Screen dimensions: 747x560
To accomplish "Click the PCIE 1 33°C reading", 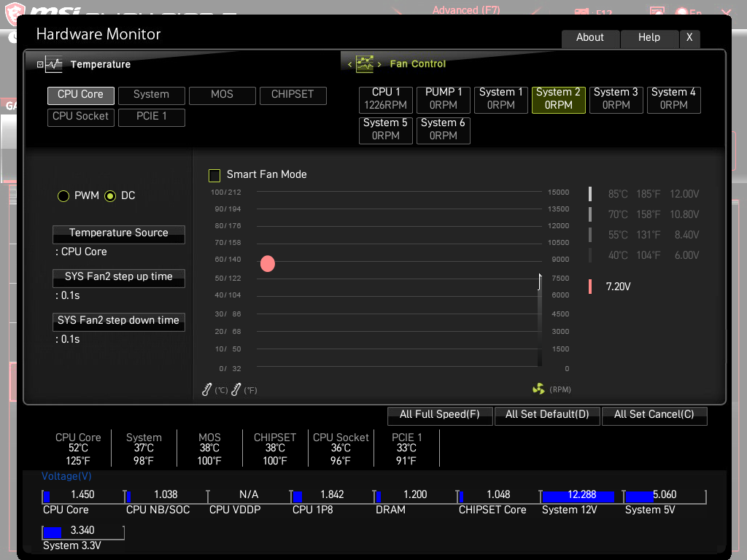I will point(406,448).
